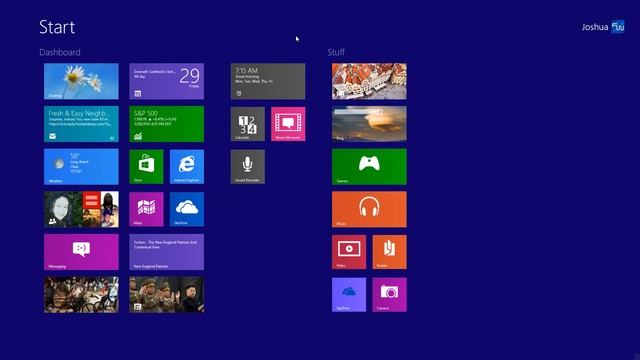This screenshot has width=640, height=360.
Task: Open the New England Patriots sports tile
Action: coord(167,252)
